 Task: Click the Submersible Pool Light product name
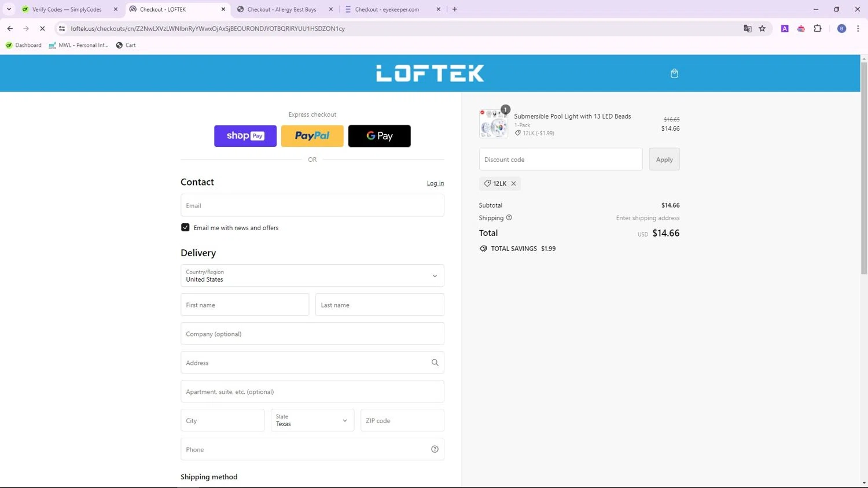(572, 116)
